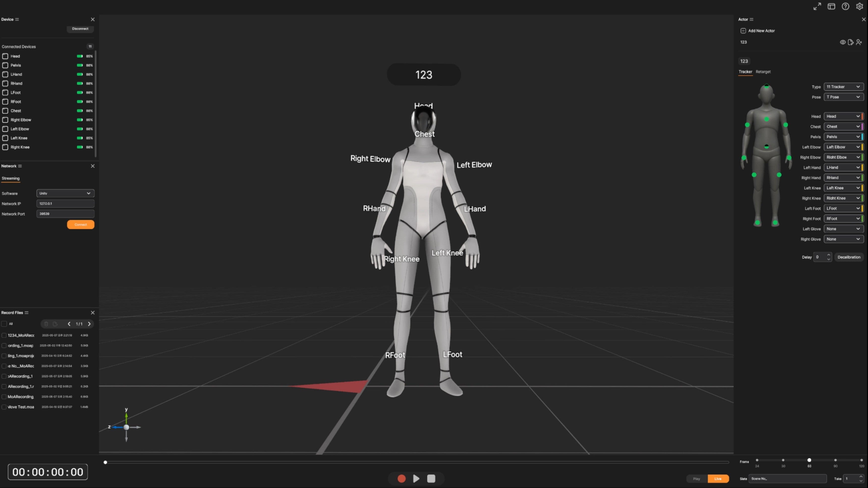Check the Right Knee device checkbox

(5, 147)
